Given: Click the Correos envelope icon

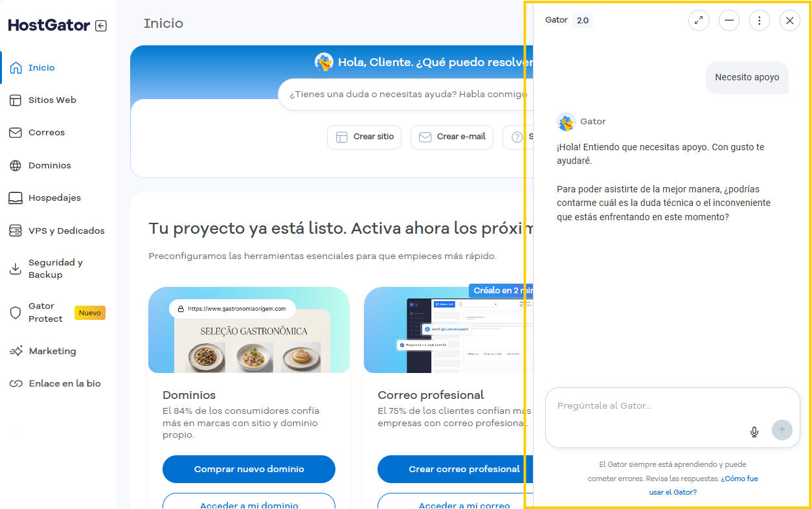Looking at the screenshot, I should coord(16,133).
